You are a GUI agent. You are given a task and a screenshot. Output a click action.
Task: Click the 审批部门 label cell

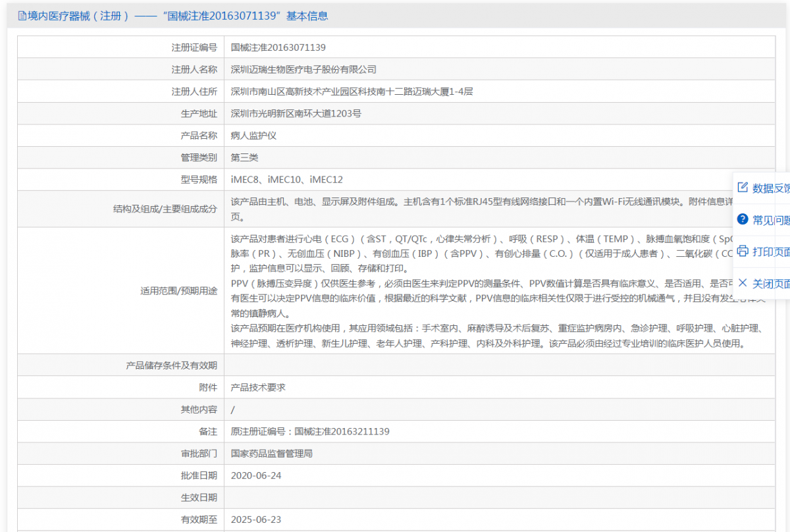pos(120,454)
